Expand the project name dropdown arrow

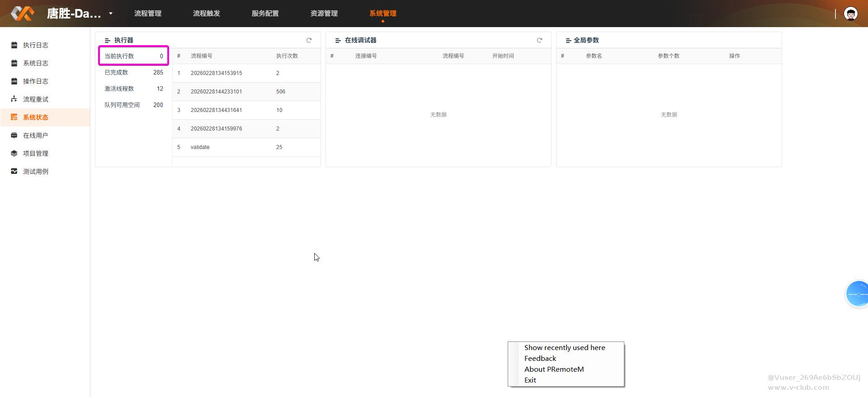pyautogui.click(x=111, y=14)
